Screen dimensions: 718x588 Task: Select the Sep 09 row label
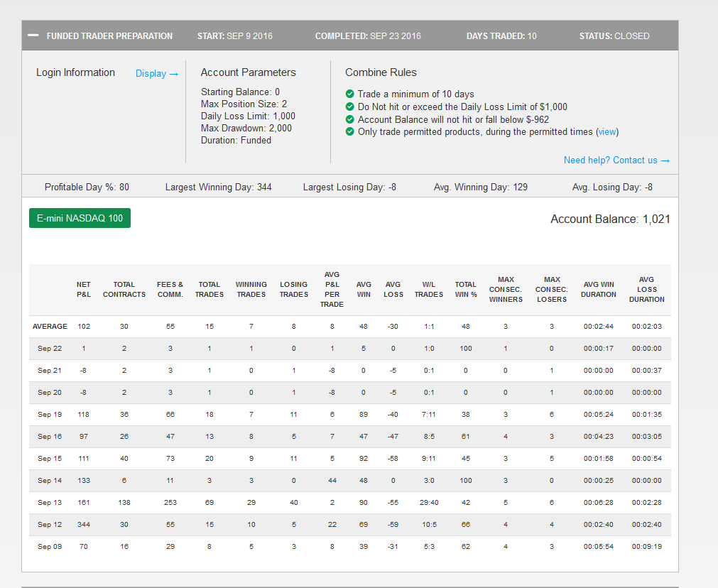[x=50, y=546]
